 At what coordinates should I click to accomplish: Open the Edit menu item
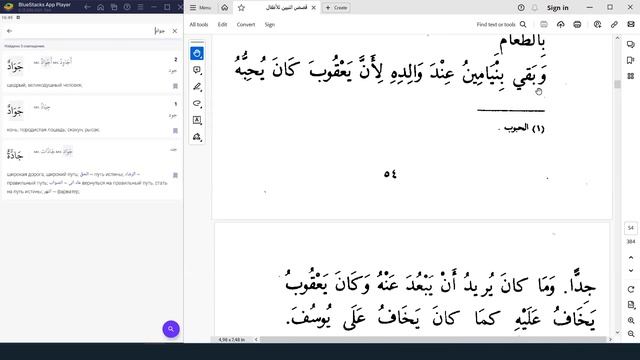(222, 24)
